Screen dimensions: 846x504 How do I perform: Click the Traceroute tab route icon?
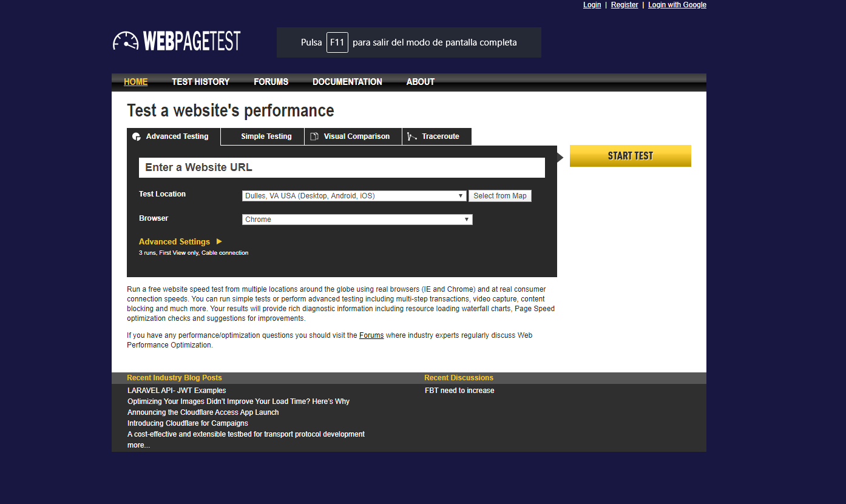[412, 136]
